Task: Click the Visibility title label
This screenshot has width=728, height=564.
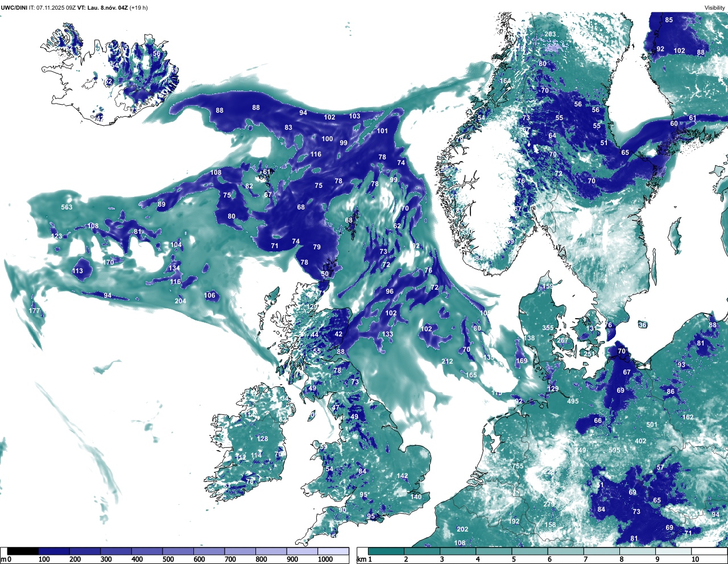Action: pos(714,8)
